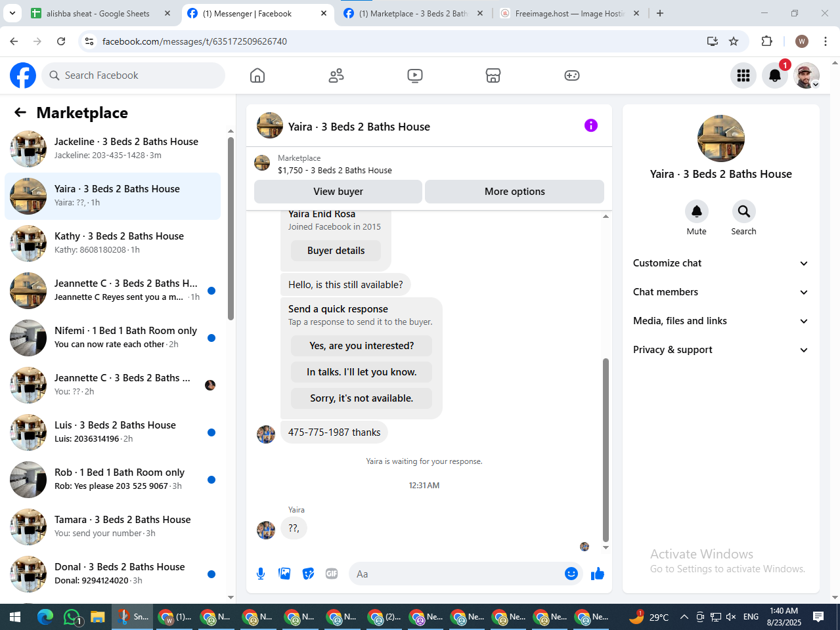Screen dimensions: 840x630
Task: Open the emoji picker smiley icon
Action: 571,574
